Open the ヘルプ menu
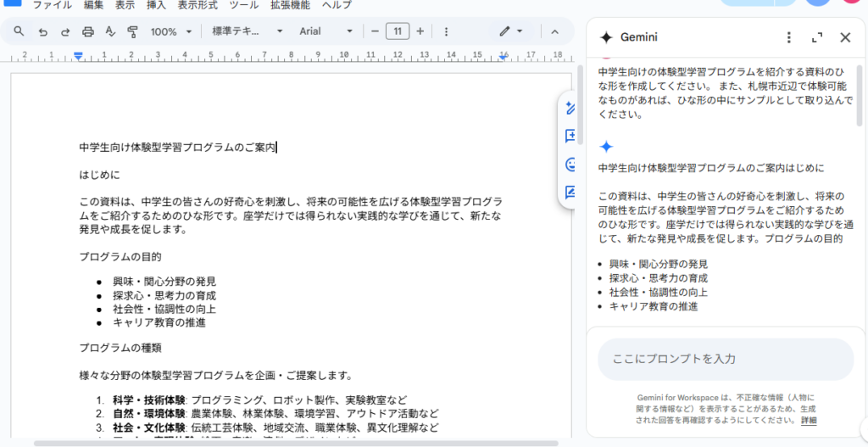This screenshot has height=447, width=868. [x=337, y=6]
